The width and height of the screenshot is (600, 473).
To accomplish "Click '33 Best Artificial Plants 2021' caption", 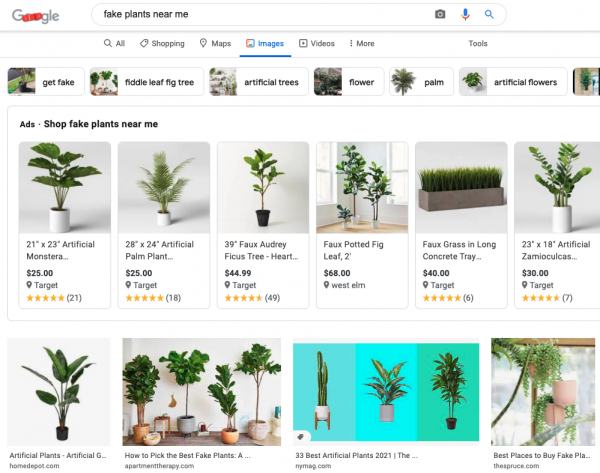I will point(356,455).
